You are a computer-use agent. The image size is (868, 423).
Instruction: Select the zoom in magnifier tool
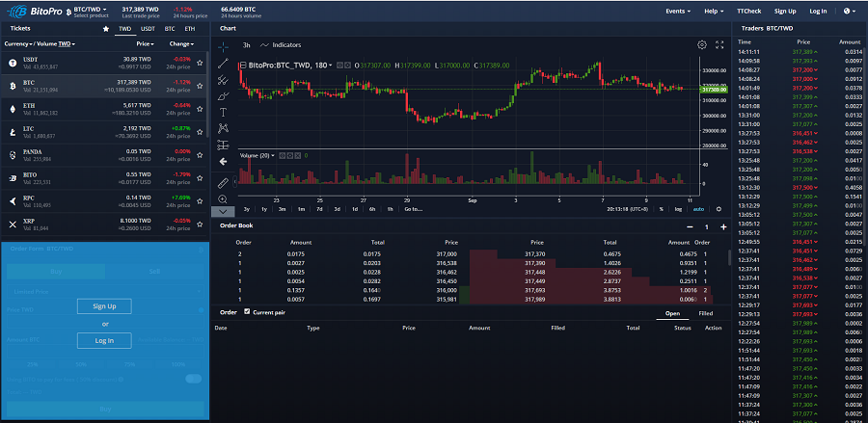tap(223, 199)
